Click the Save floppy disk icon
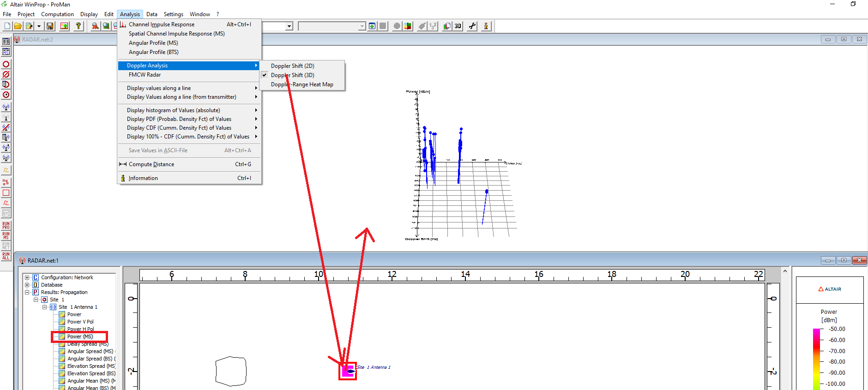The image size is (868, 390). (50, 26)
